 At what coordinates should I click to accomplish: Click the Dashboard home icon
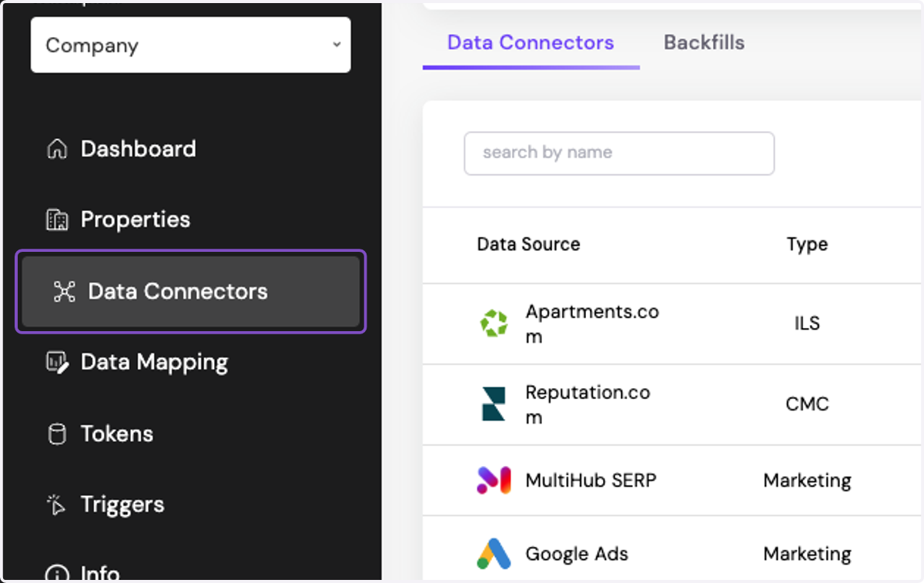click(x=57, y=149)
